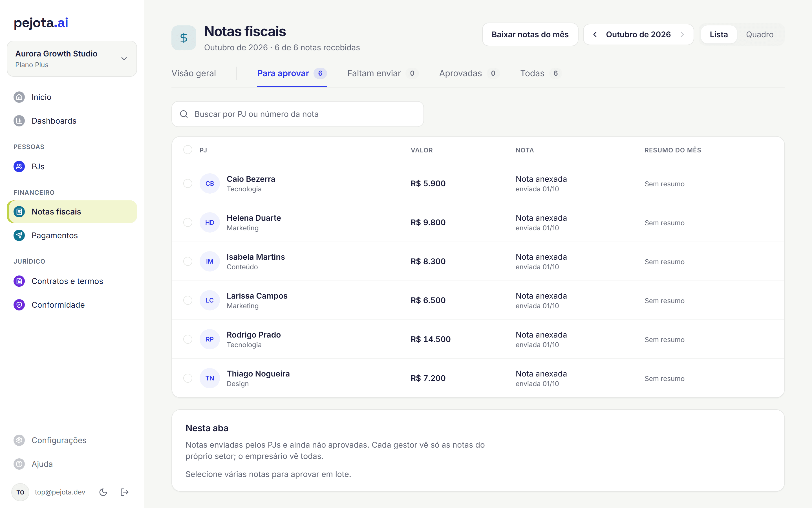Click Sem resumo in Thiago Nogueira's row
The image size is (812, 508).
click(664, 379)
